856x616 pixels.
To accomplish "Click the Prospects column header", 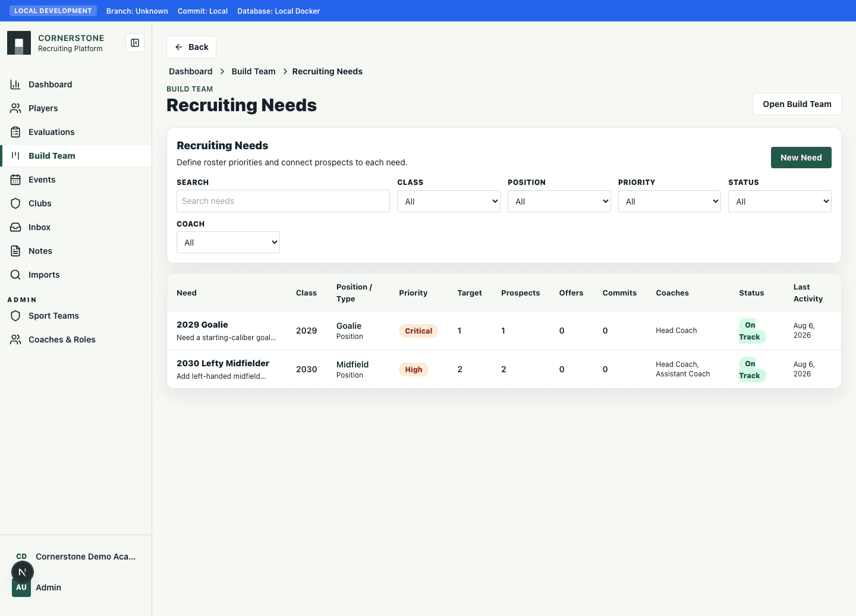I will pyautogui.click(x=521, y=293).
